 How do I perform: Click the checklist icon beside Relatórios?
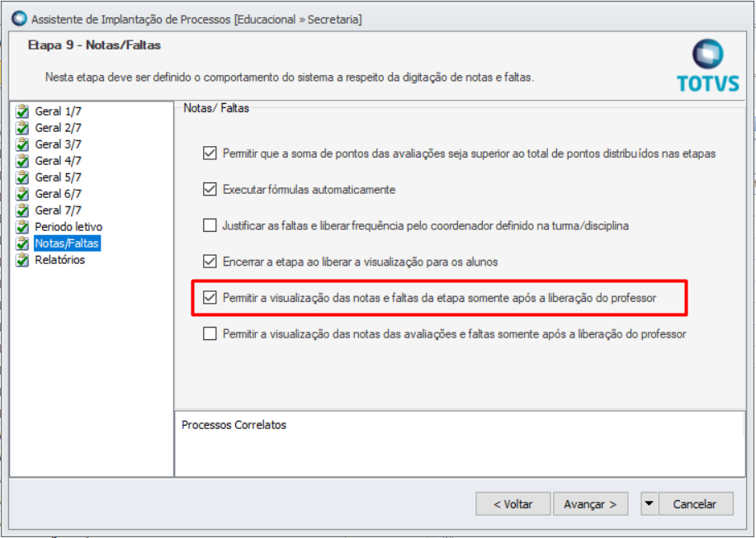point(22,260)
